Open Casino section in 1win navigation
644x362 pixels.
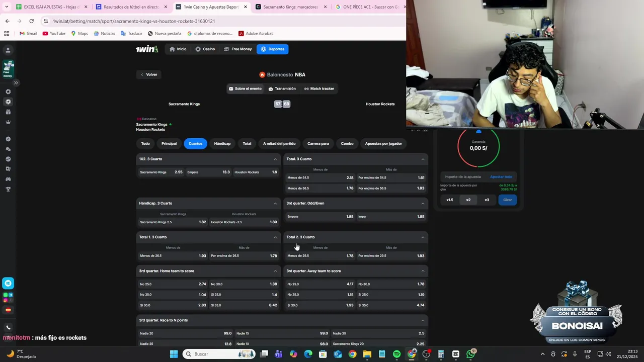[205, 49]
